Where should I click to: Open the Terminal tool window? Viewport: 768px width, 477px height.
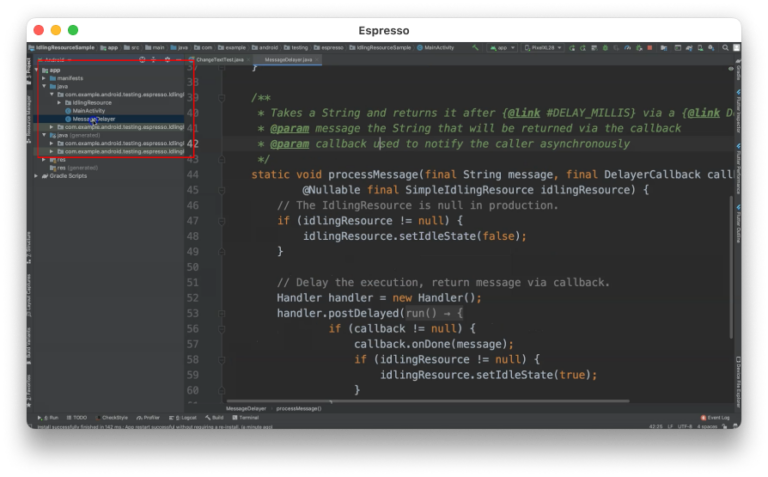(x=245, y=418)
